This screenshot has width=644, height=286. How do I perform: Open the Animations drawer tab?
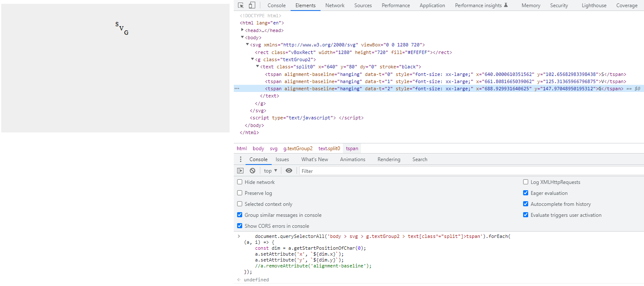353,159
